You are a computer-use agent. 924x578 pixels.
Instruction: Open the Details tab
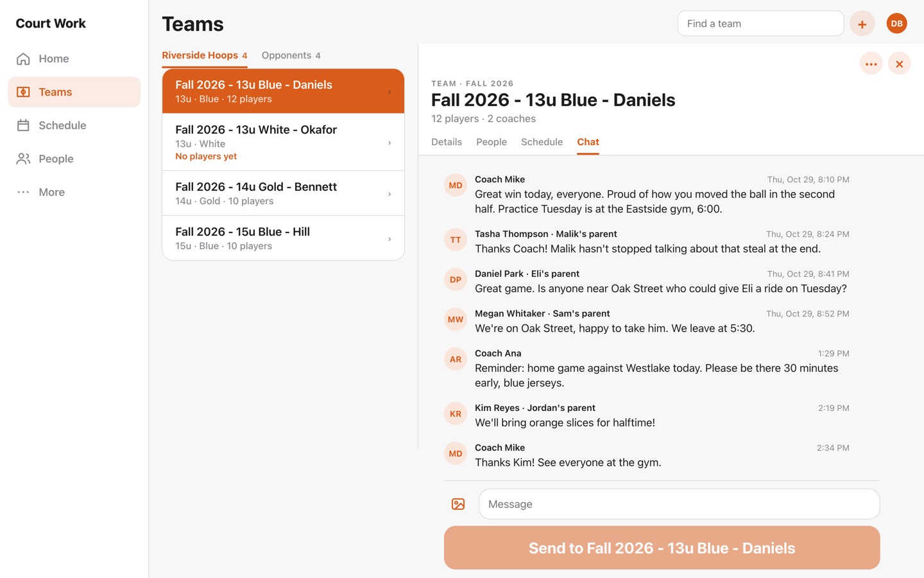(x=447, y=142)
